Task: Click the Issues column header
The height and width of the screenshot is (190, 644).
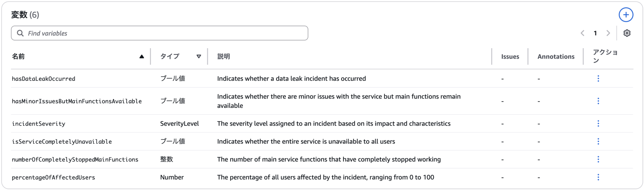Action: pyautogui.click(x=510, y=56)
